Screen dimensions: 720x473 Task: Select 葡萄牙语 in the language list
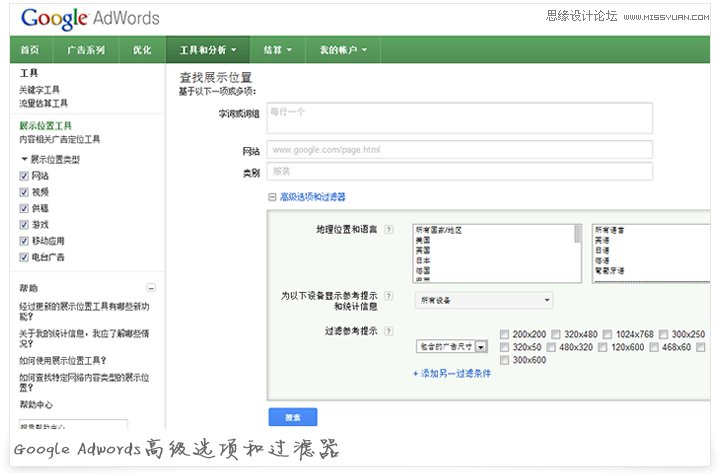pos(609,270)
